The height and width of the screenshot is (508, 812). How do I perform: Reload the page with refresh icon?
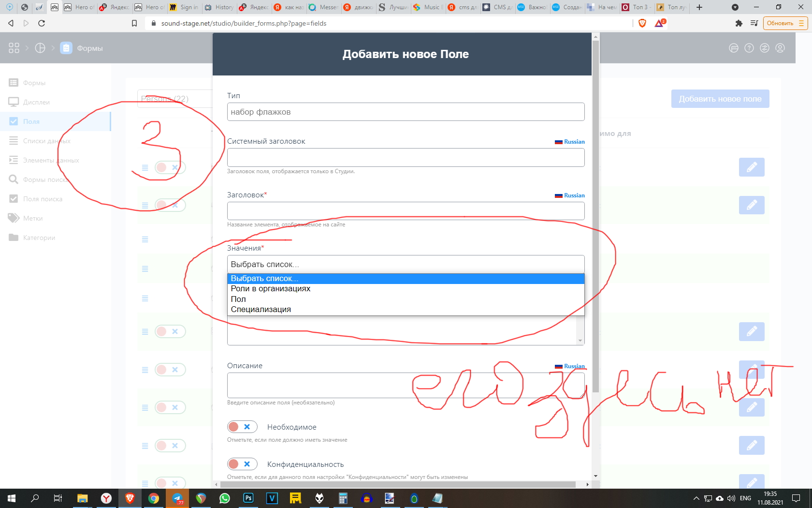pyautogui.click(x=42, y=23)
